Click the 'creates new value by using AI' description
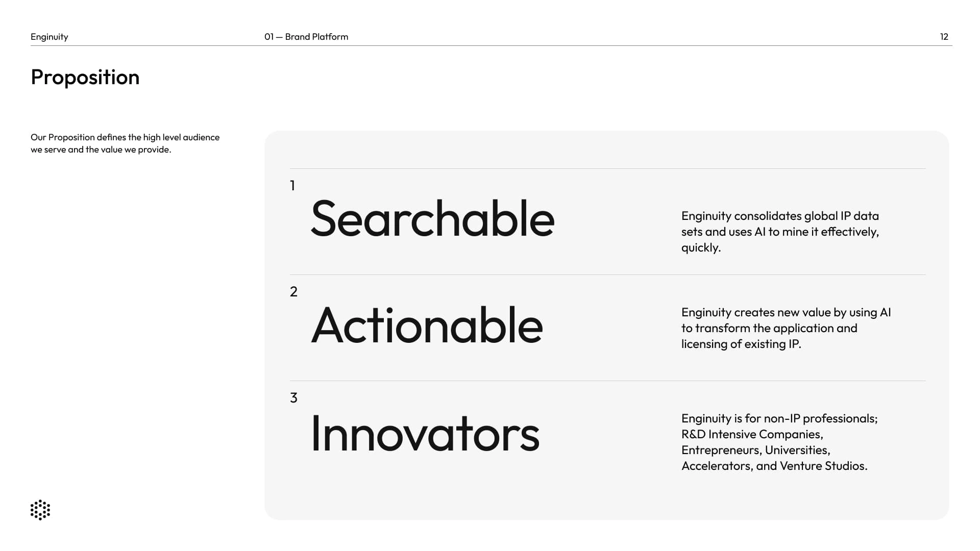 [786, 328]
